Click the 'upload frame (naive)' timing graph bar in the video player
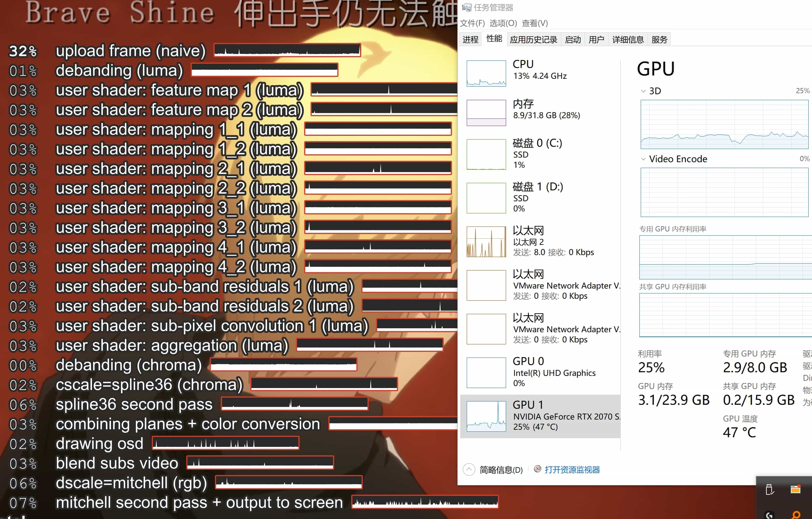 point(288,50)
